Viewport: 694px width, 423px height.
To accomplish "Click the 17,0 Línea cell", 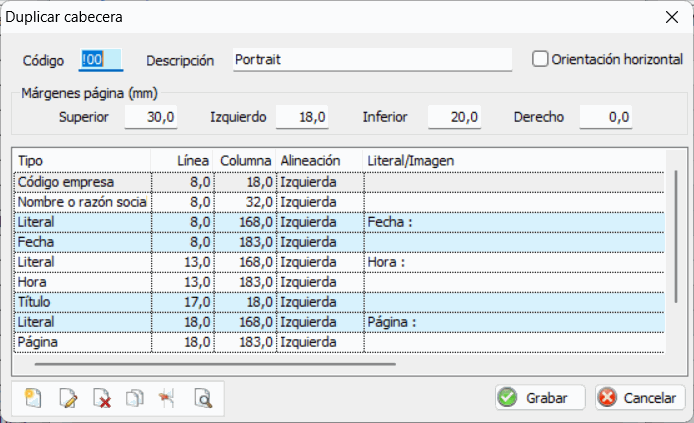I will (183, 302).
